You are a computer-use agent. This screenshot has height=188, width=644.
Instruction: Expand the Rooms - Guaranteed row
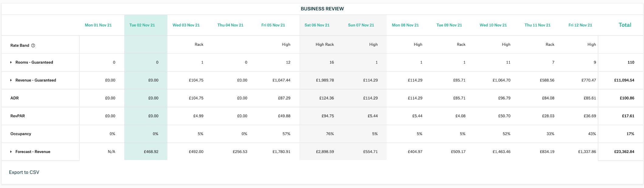(11, 62)
